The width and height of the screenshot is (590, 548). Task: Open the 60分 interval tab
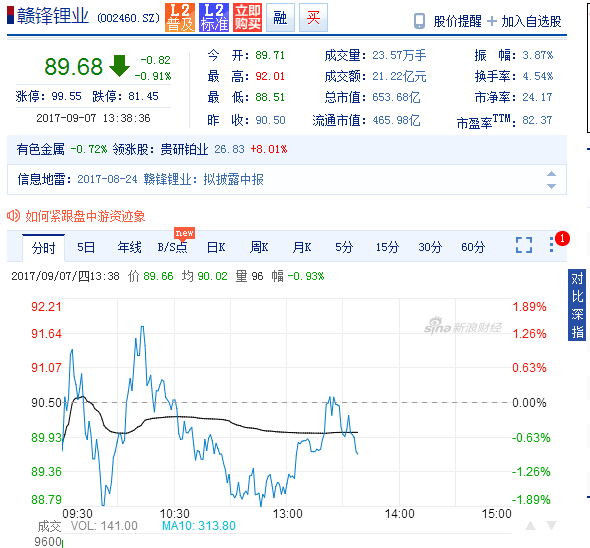[473, 247]
